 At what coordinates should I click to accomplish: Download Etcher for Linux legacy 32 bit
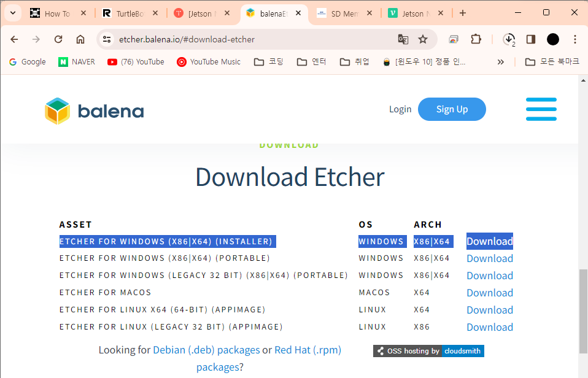(x=490, y=328)
